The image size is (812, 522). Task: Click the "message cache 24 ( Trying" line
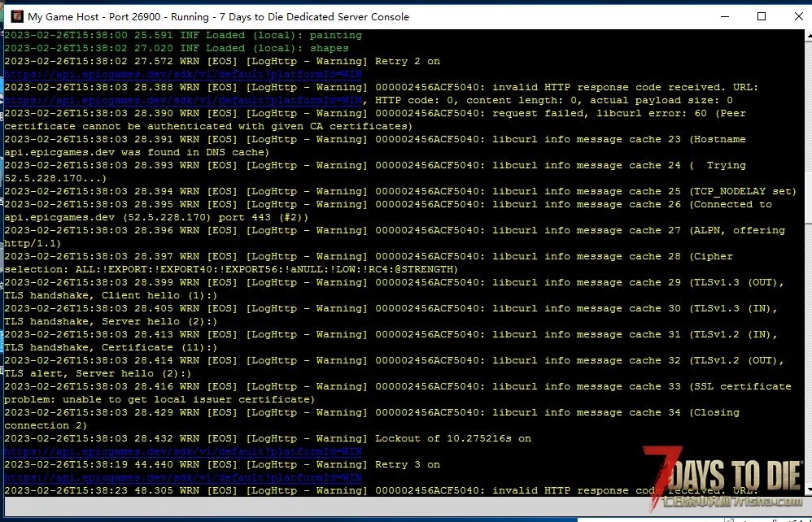click(375, 165)
